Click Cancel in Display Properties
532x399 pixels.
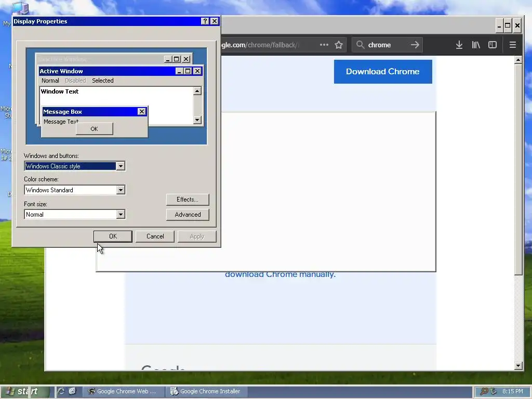pyautogui.click(x=155, y=236)
